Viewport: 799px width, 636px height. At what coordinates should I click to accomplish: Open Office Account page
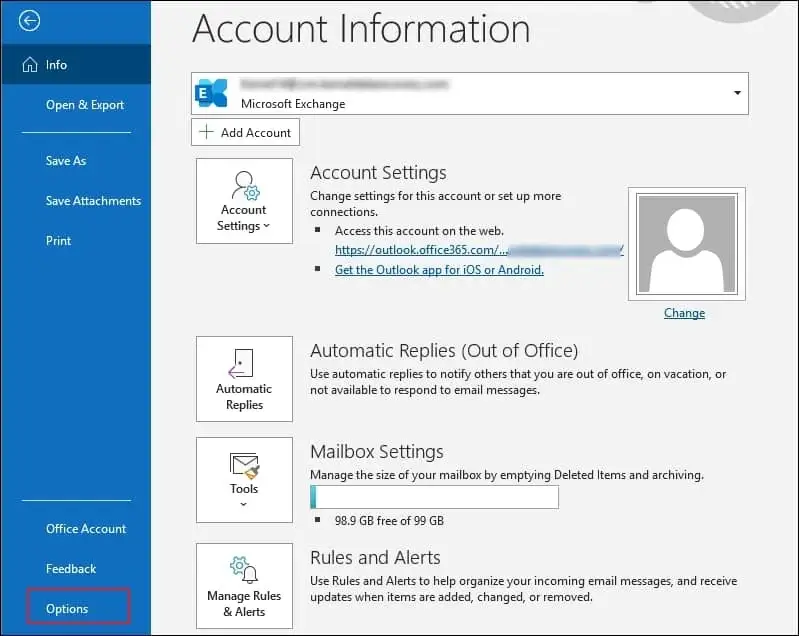pyautogui.click(x=86, y=529)
